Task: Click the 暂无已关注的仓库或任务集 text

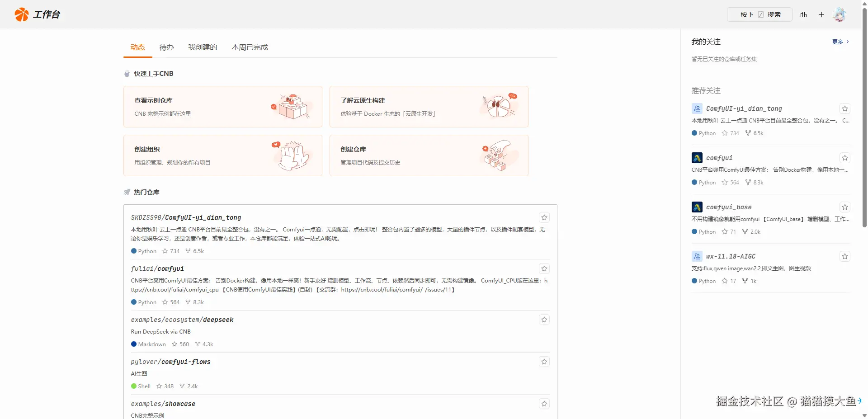Action: coord(724,59)
